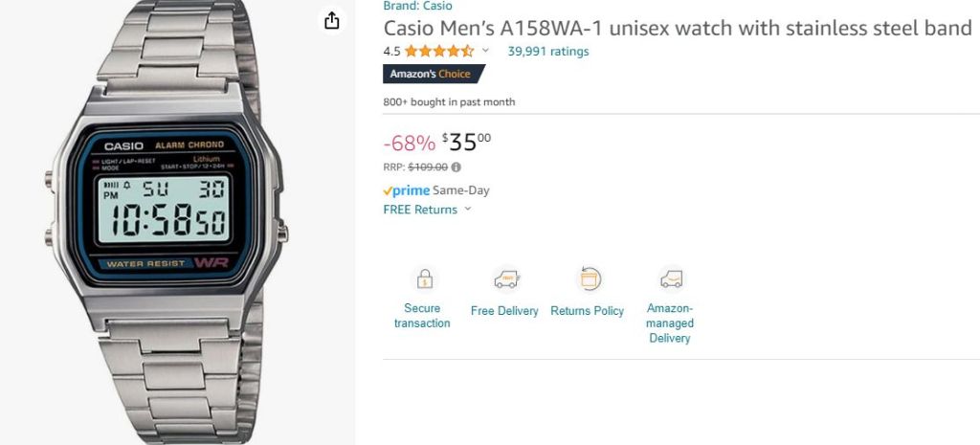This screenshot has width=980, height=445.
Task: Click the Secure transaction lock icon
Action: (x=422, y=279)
